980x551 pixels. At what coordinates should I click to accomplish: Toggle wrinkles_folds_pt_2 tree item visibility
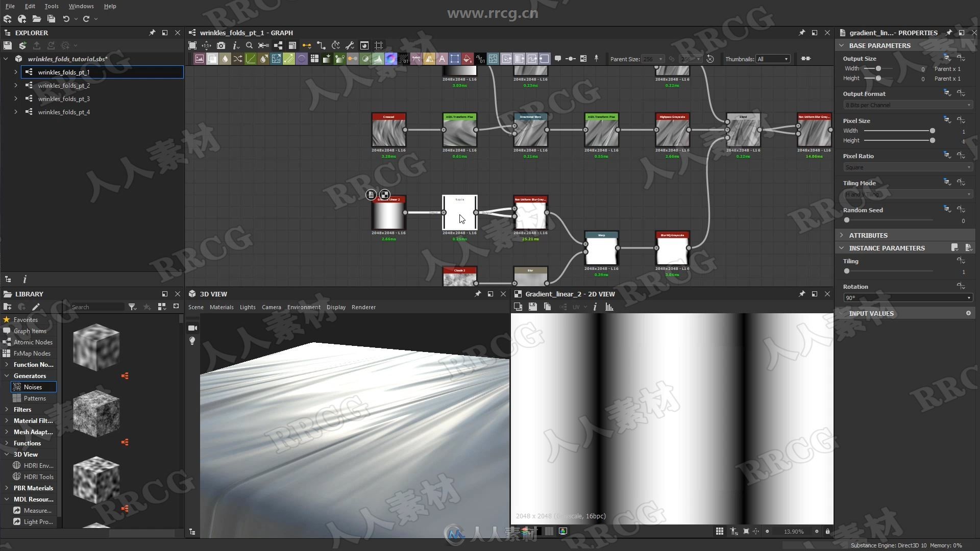tap(15, 85)
